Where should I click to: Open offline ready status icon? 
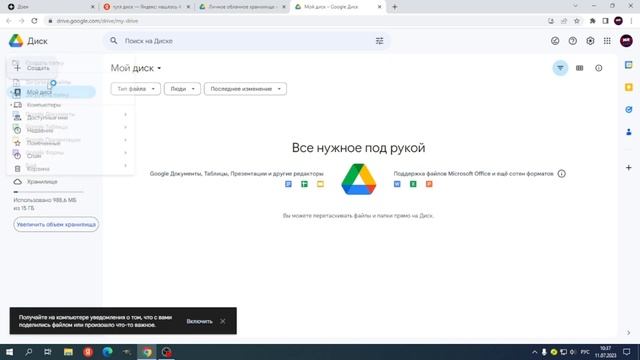coord(555,41)
